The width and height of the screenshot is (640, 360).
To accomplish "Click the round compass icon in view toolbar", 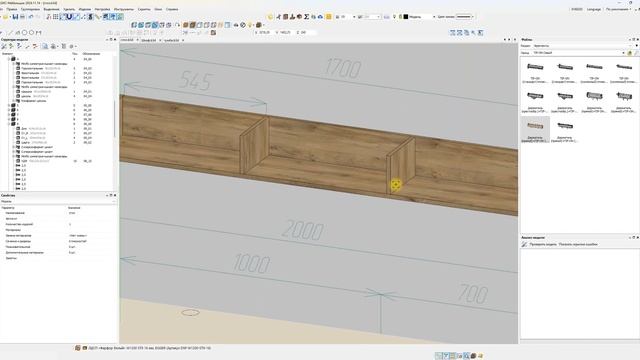I will coord(243,25).
